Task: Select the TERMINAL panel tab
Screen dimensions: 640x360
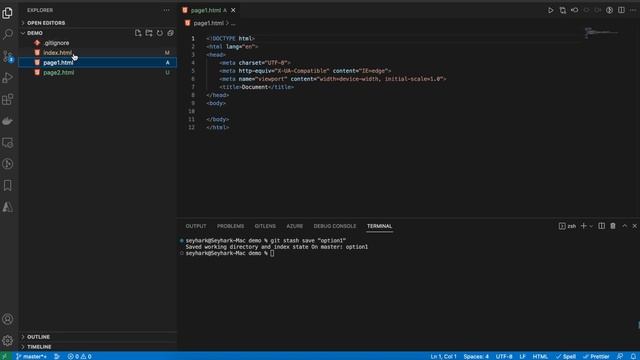Action: 379,226
